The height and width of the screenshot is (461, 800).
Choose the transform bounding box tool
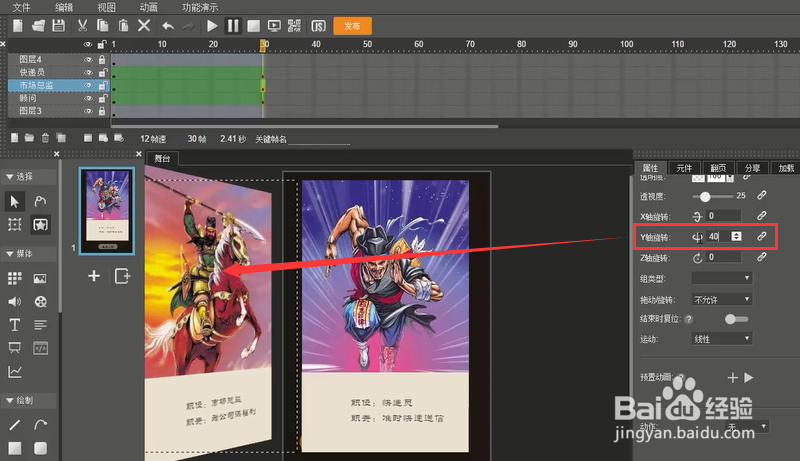(x=15, y=224)
